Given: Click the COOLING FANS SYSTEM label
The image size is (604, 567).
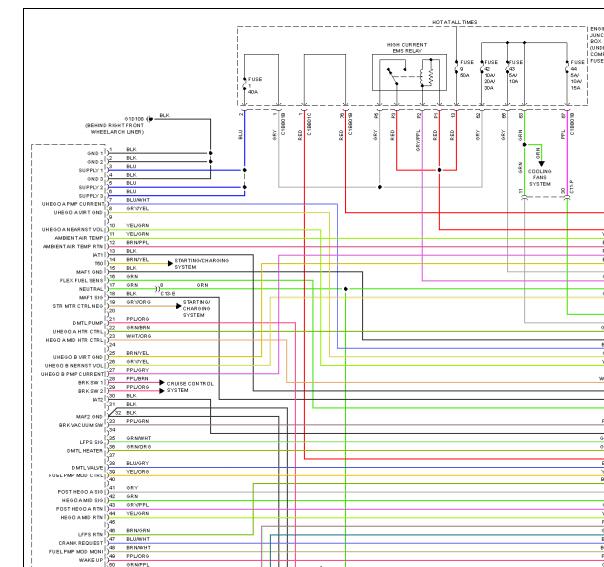Looking at the screenshot, I should [540, 178].
